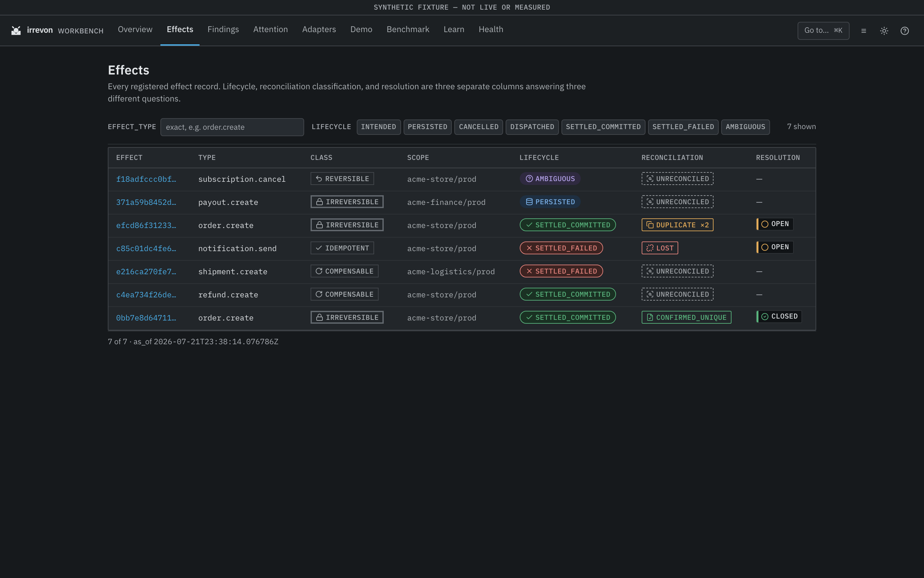Viewport: 924px width, 578px height.
Task: Focus the EFFECT_TYPE filter input
Action: pyautogui.click(x=232, y=127)
